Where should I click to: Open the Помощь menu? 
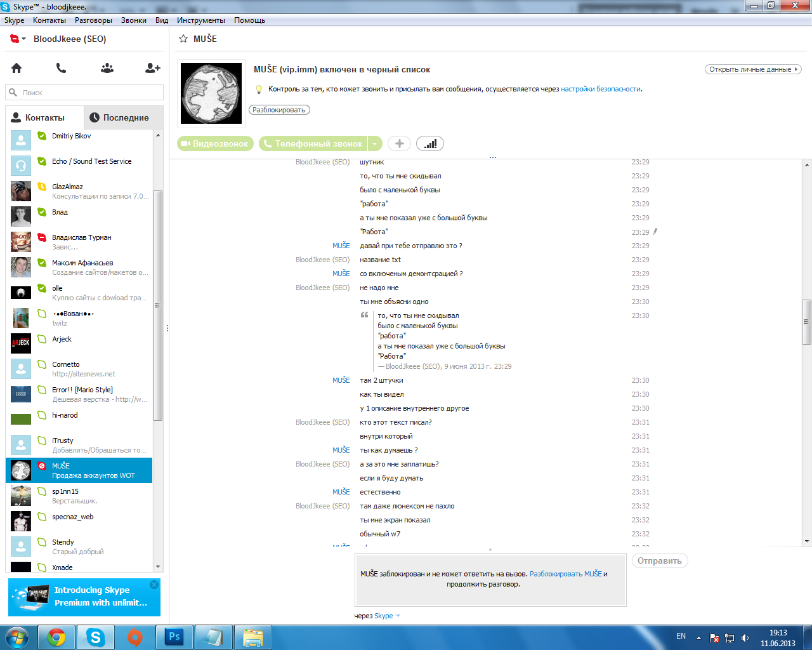(249, 20)
